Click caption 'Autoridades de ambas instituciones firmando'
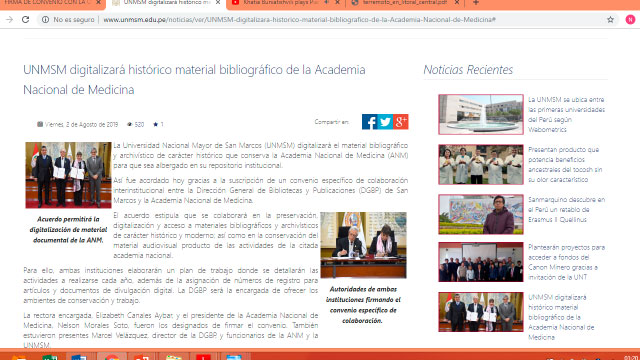The height and width of the screenshot is (360, 640). point(363,305)
